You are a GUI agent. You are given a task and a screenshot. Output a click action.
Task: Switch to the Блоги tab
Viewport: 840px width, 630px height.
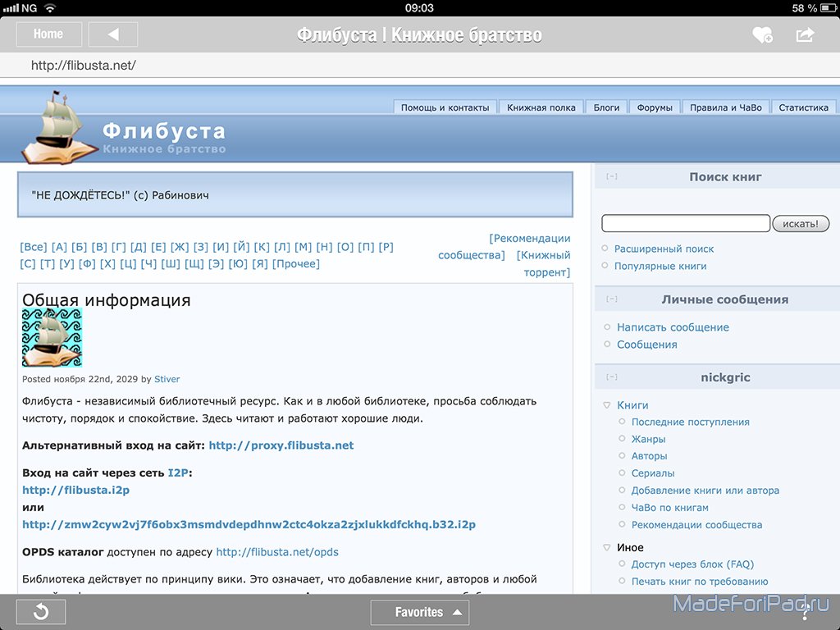coord(606,107)
